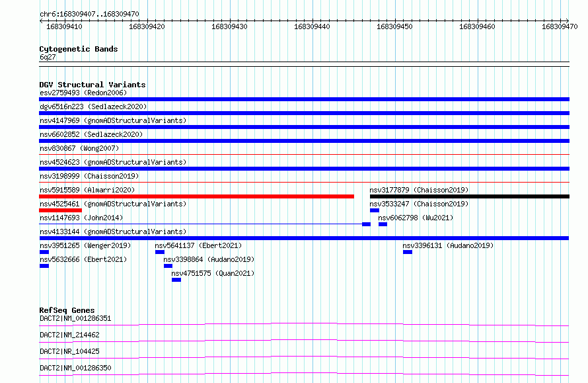Open the dgv6516n223 (Sedlazeck2020) variant
588x383 pixels.
coord(93,106)
